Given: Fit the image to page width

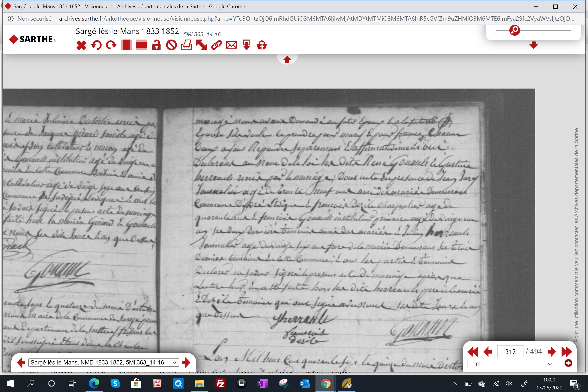Looking at the screenshot, I should (141, 45).
